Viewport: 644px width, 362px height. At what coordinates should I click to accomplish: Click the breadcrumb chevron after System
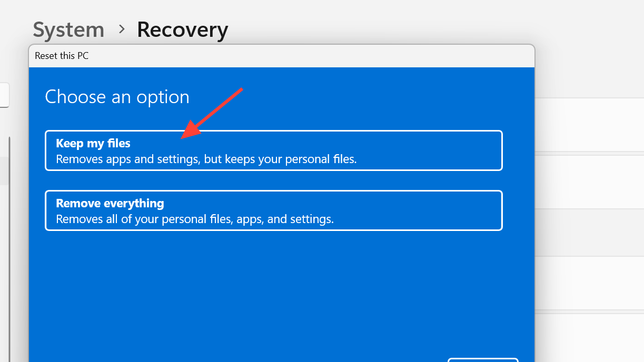point(122,29)
